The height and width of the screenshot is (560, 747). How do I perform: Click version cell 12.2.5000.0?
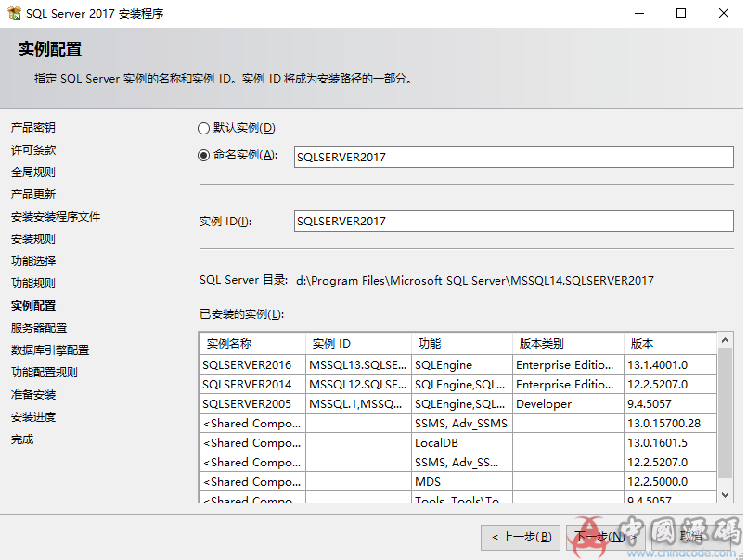pos(670,482)
